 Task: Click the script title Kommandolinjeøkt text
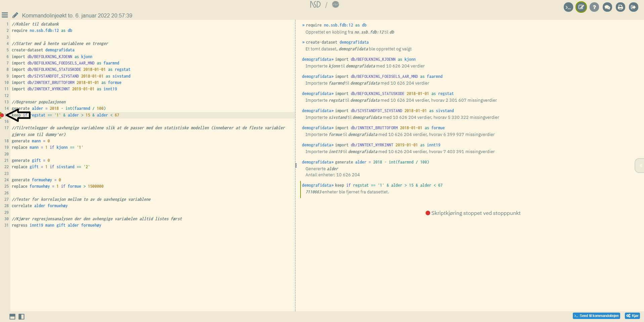[77, 15]
